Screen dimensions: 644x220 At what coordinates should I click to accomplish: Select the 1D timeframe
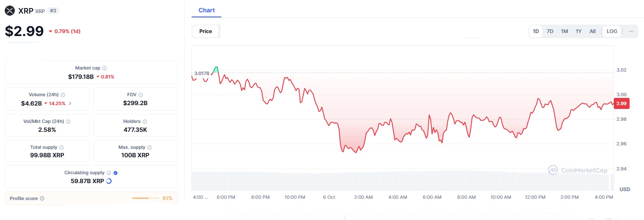(x=536, y=31)
